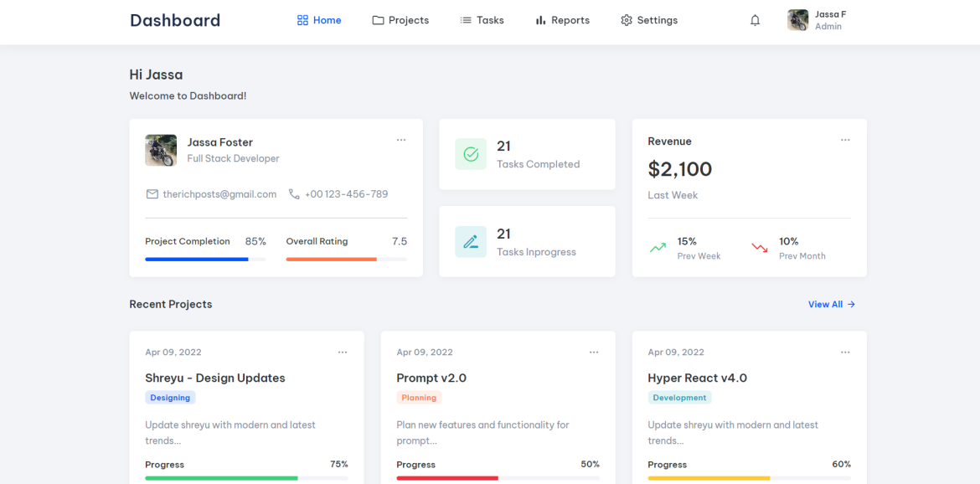Screen dimensions: 980x484
Task: Expand the Prompt v2.0 card ellipsis menu
Action: coord(594,353)
